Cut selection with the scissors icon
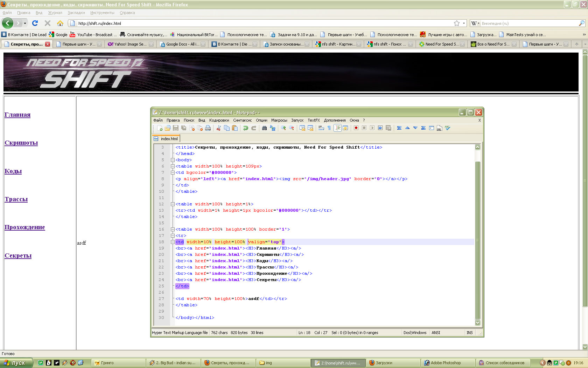 click(218, 128)
